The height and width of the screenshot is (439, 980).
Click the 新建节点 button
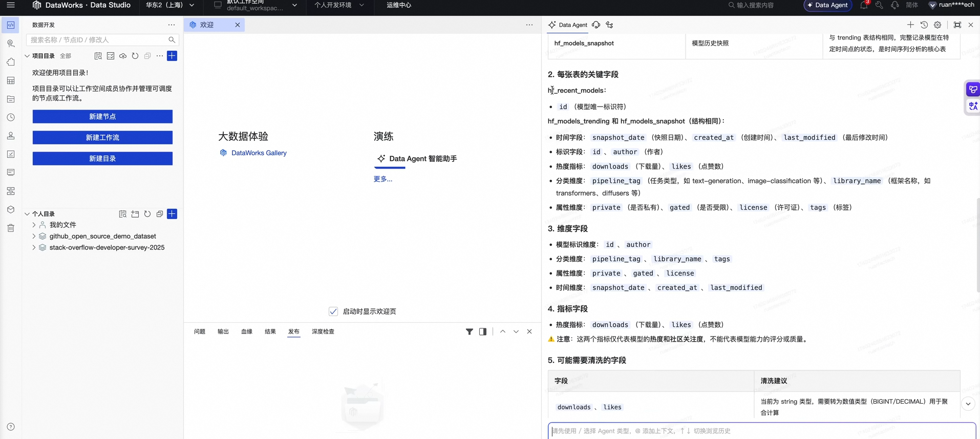[x=102, y=117]
